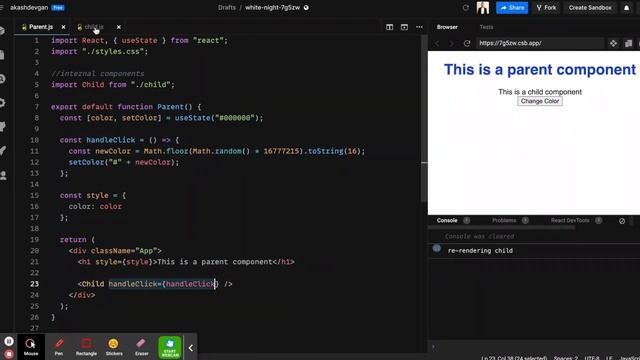This screenshot has height=360, width=640.
Task: Split editor with the vertical layout icon
Action: pos(389,27)
